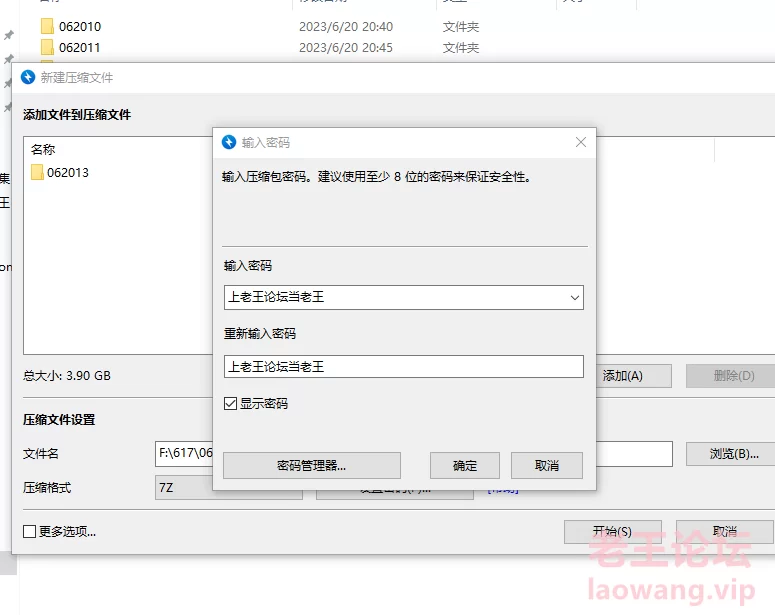Click the 文件名 path field showing F:\617
This screenshot has height=615, width=775.
pos(184,453)
